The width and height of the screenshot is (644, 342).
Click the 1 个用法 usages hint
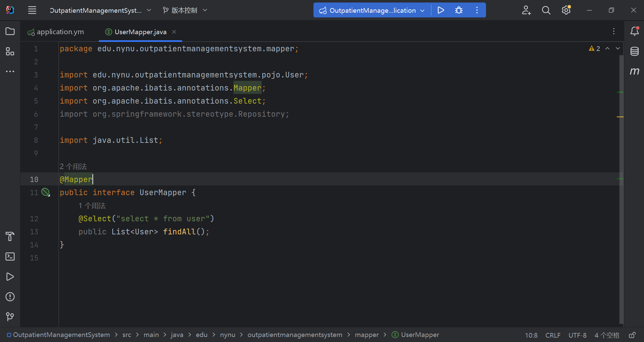92,206
